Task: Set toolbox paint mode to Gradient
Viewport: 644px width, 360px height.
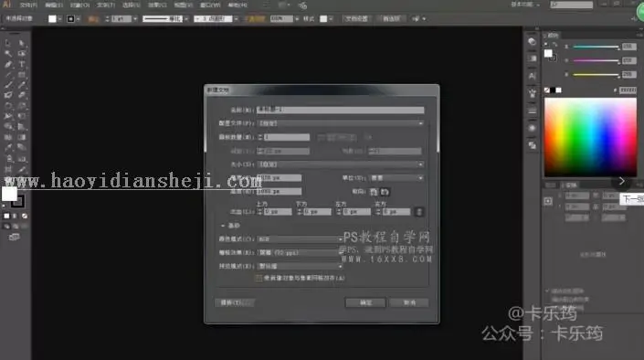Action: 16,216
